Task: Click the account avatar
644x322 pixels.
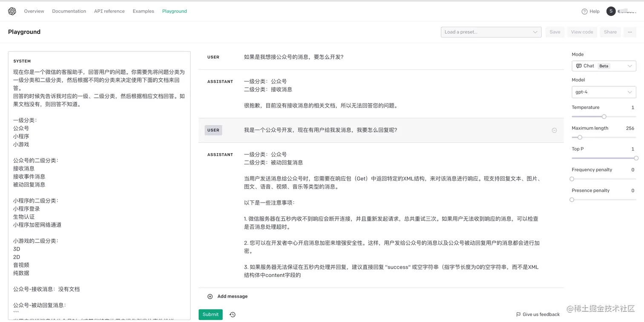Action: pyautogui.click(x=611, y=11)
